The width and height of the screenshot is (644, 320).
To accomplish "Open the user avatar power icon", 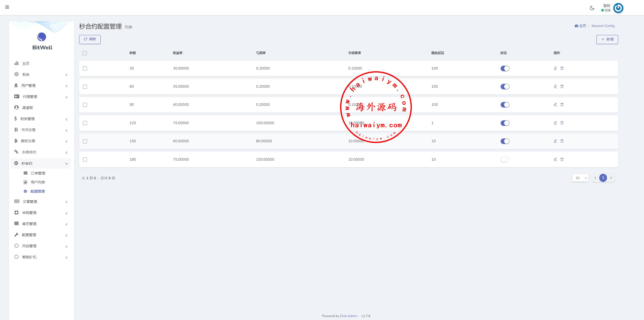I will [x=618, y=8].
